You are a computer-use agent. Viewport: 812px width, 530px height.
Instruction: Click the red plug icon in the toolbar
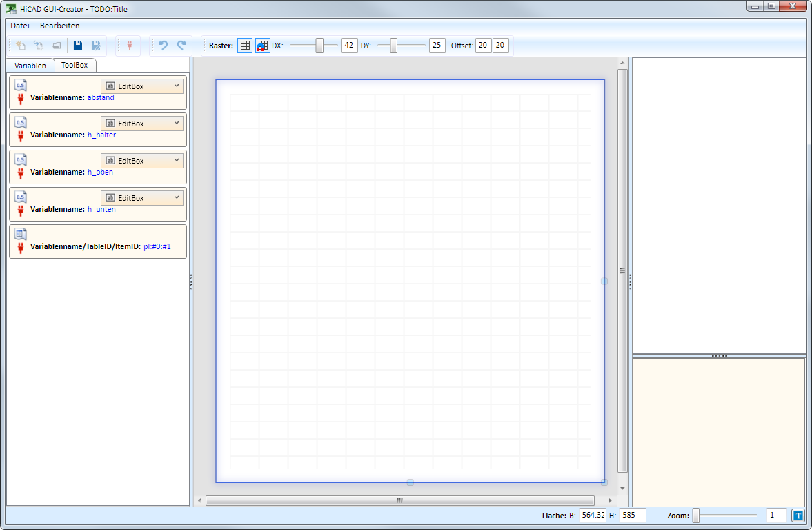129,46
